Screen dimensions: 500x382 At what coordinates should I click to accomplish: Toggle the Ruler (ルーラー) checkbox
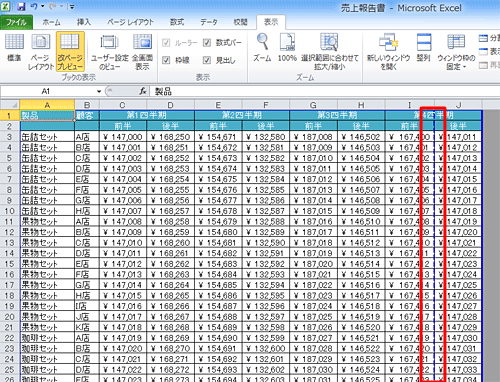point(166,43)
